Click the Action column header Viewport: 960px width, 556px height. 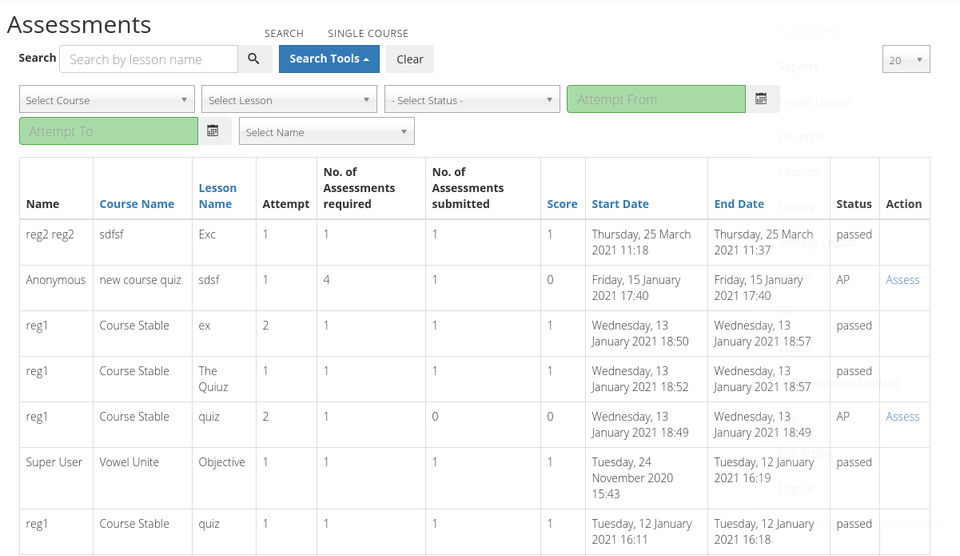[904, 204]
